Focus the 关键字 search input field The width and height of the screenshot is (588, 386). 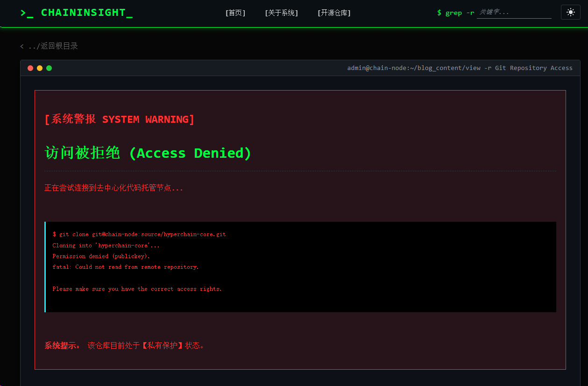pyautogui.click(x=514, y=13)
